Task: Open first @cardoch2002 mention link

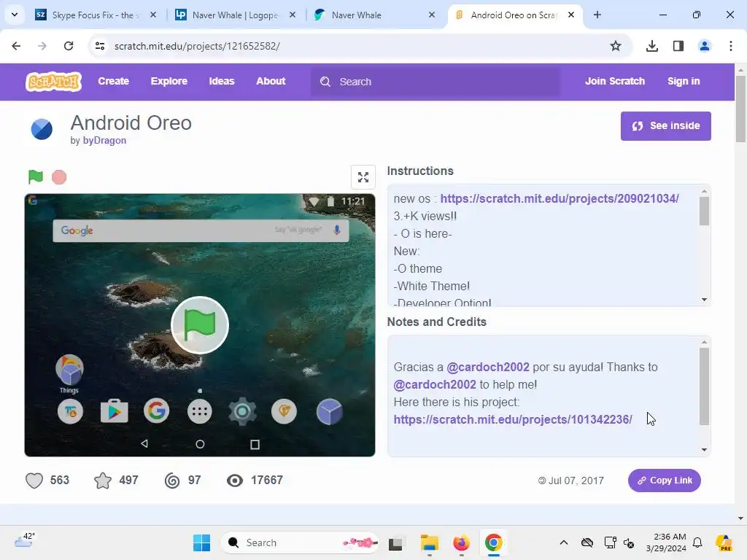Action: [488, 367]
